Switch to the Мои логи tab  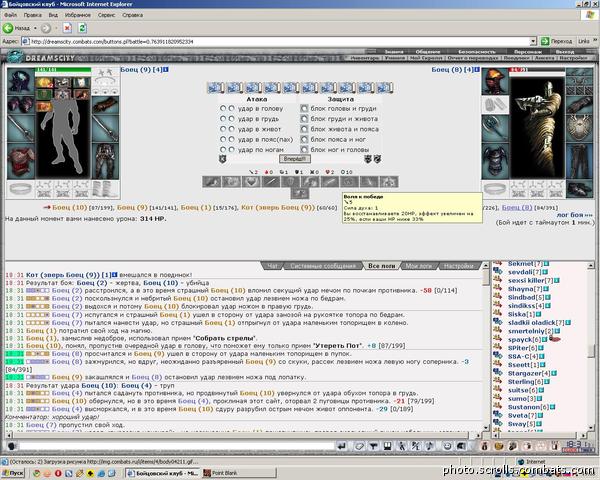click(x=419, y=266)
